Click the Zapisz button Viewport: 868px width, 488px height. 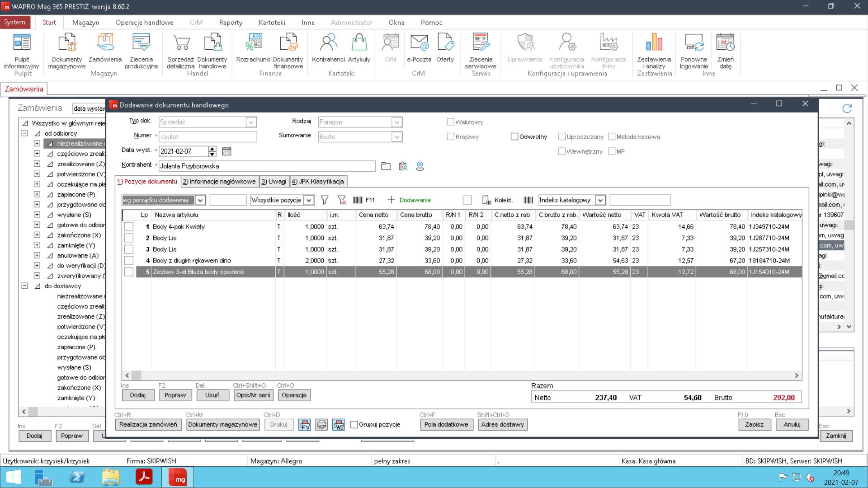754,425
